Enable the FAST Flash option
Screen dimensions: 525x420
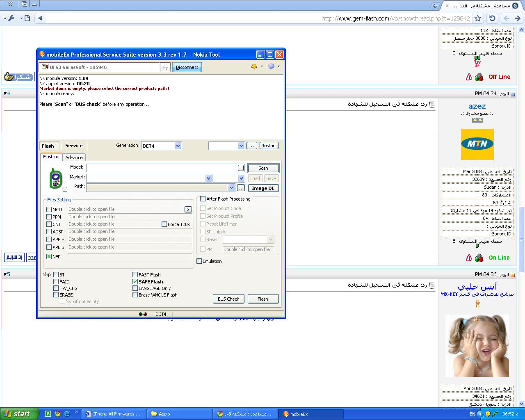(135, 275)
